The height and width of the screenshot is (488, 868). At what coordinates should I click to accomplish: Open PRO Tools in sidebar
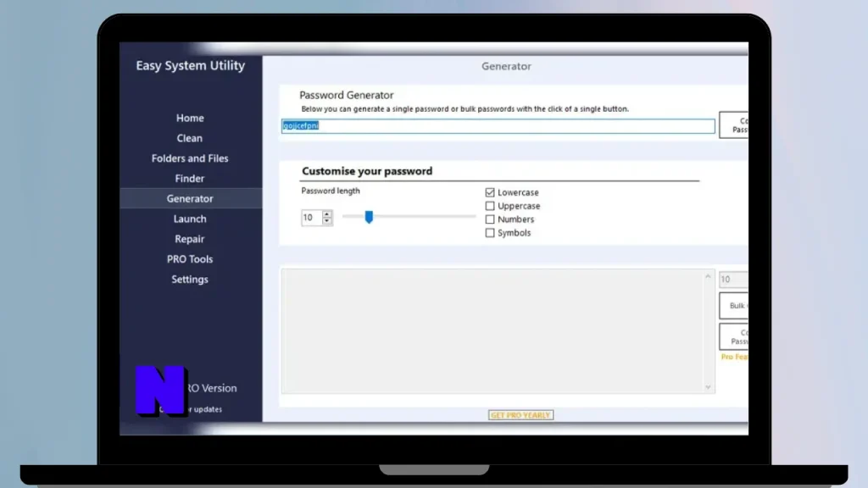click(190, 259)
